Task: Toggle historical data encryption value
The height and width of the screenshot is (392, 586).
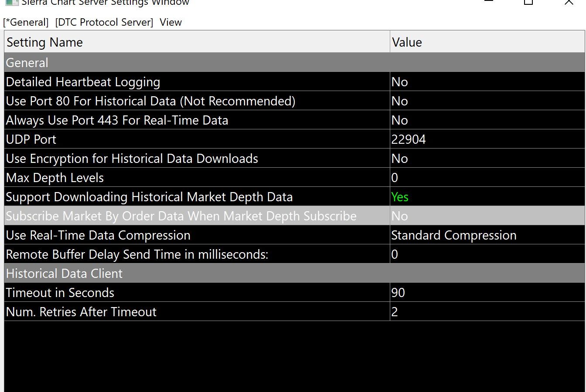Action: tap(400, 159)
